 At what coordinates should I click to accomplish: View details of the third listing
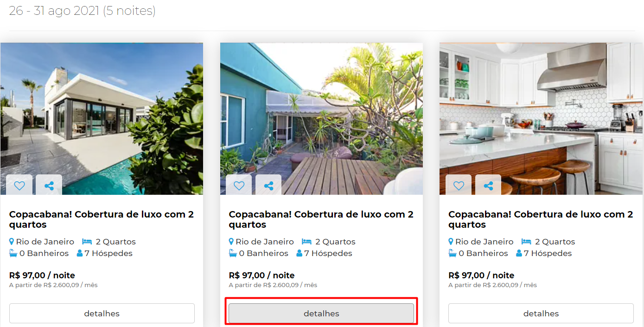coord(541,314)
